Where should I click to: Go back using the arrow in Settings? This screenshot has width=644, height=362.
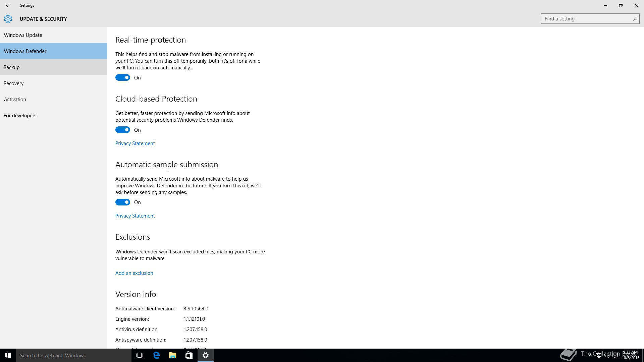point(8,5)
